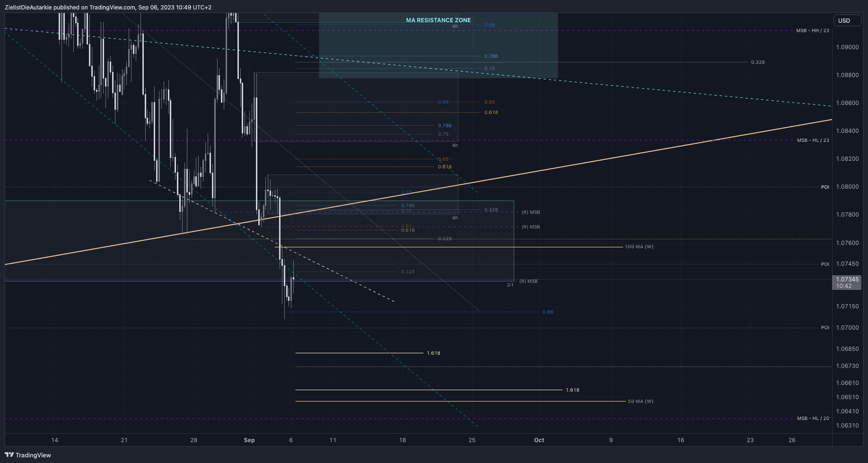868x463 pixels.
Task: Click the 1.08400 price axis label
Action: [x=848, y=131]
